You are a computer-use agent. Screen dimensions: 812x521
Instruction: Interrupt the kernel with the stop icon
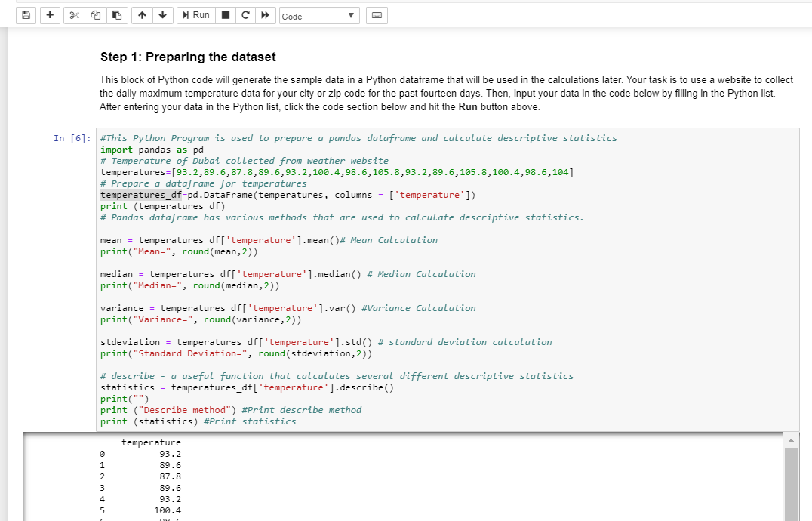click(x=226, y=16)
